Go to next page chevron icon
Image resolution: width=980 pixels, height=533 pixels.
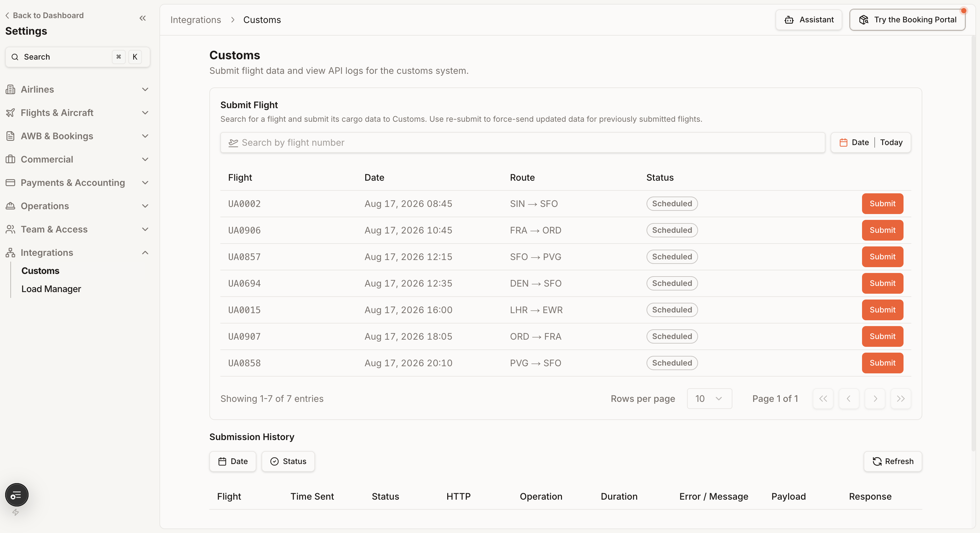click(x=875, y=398)
